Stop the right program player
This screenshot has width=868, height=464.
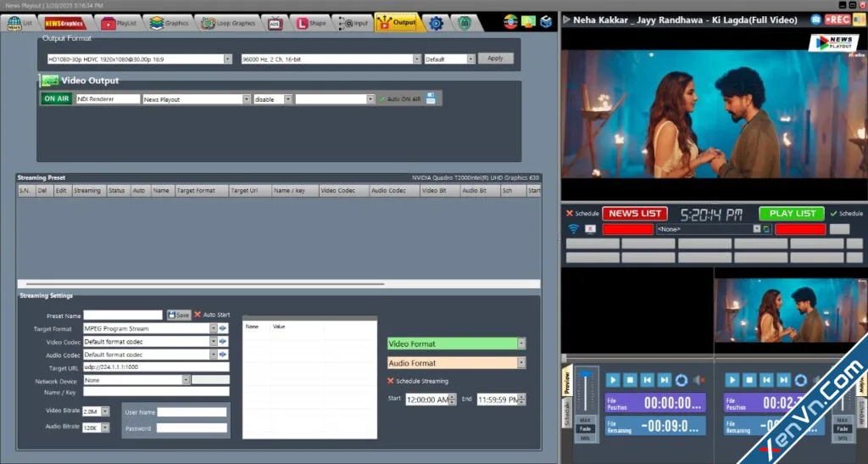[749, 380]
